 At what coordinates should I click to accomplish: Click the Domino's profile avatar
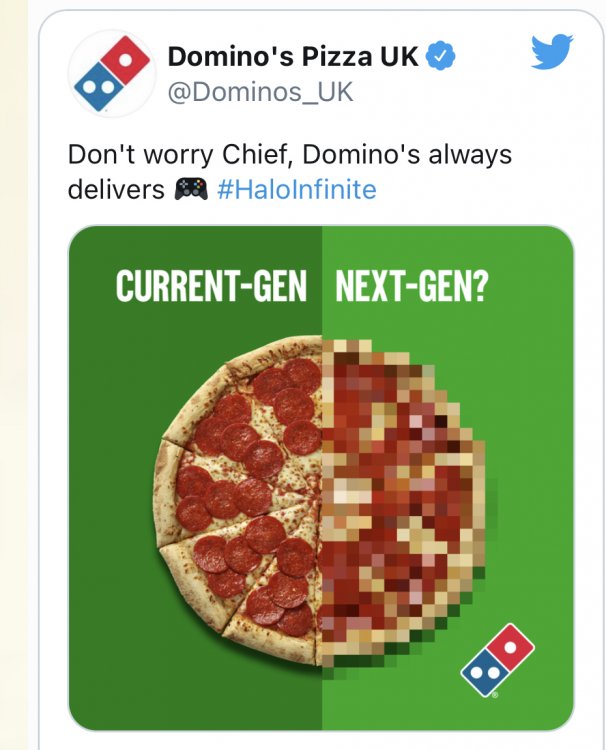click(x=109, y=77)
